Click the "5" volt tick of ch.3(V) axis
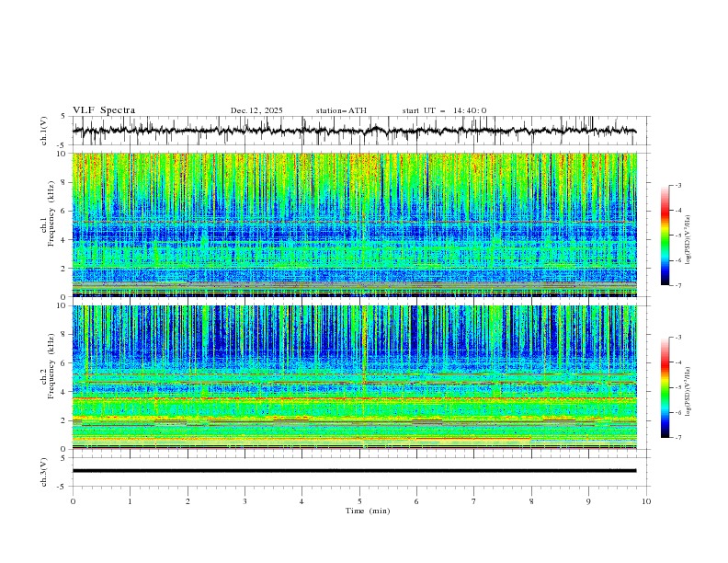This screenshot has height=563, width=728. click(63, 458)
